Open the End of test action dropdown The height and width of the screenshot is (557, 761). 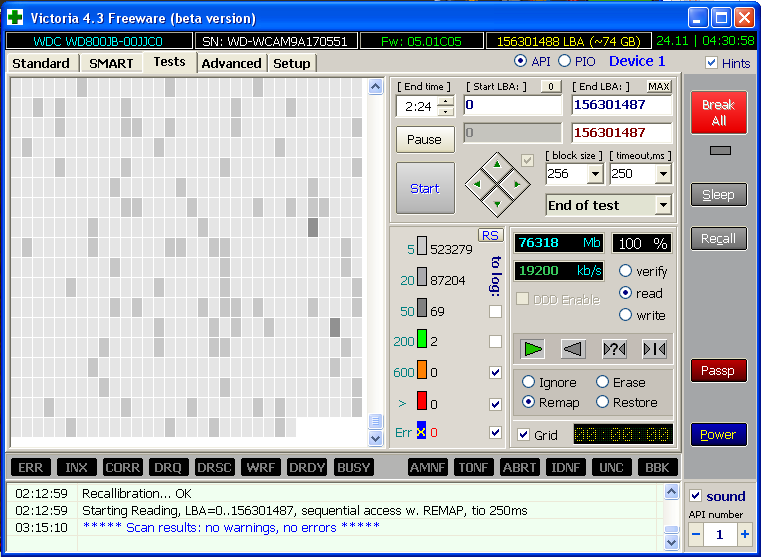click(x=663, y=205)
